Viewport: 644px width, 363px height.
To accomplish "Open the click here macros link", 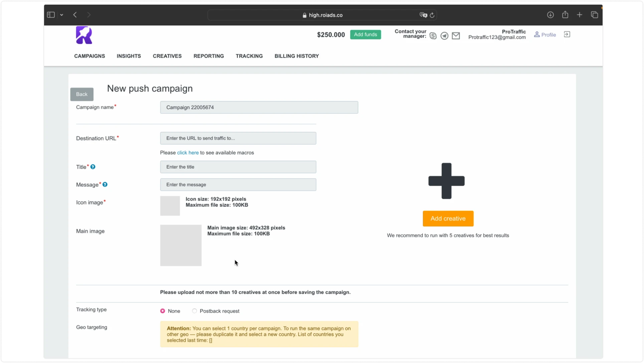I will [x=188, y=152].
